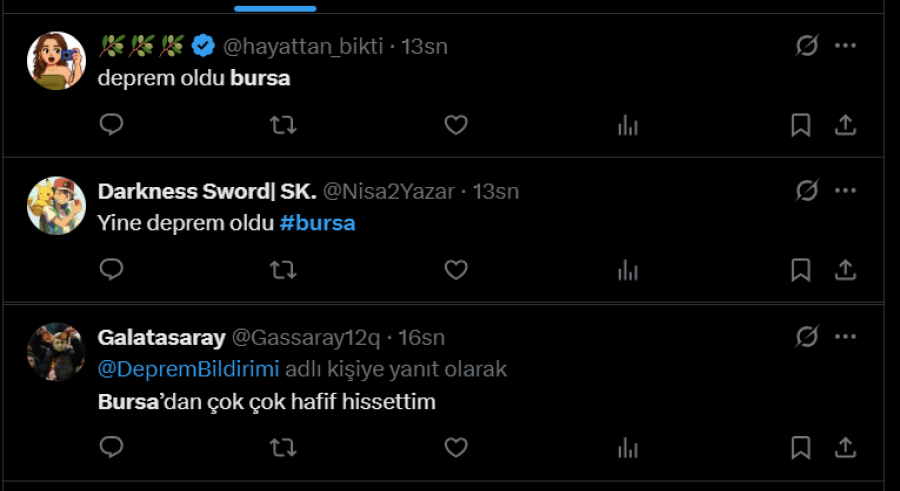Open the #bursa hashtag link
This screenshot has width=900, height=491.
pos(317,223)
